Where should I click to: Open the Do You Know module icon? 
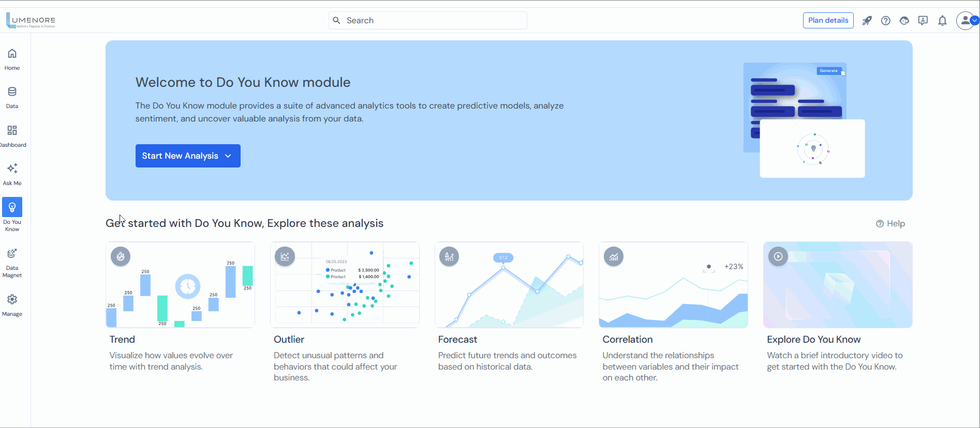pyautogui.click(x=12, y=207)
